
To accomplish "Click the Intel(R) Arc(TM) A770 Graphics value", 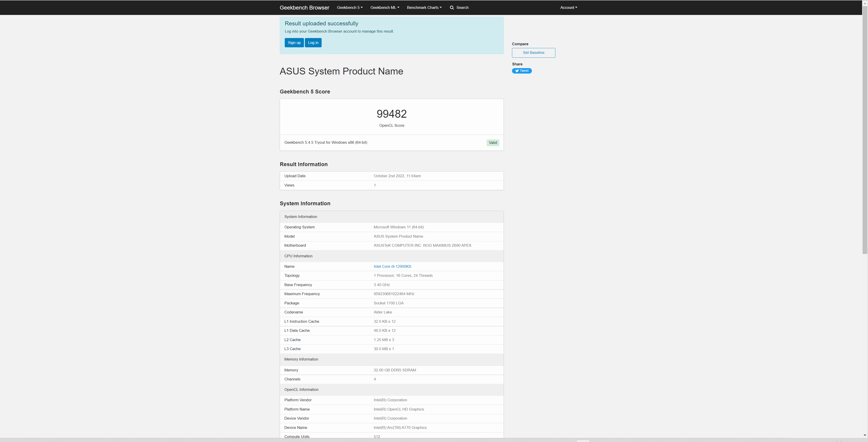I will [x=400, y=428].
